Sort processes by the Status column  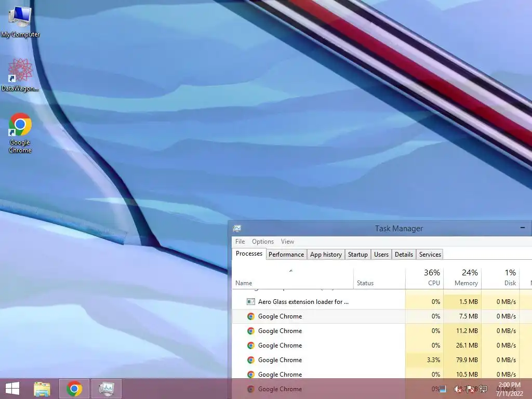(x=379, y=278)
